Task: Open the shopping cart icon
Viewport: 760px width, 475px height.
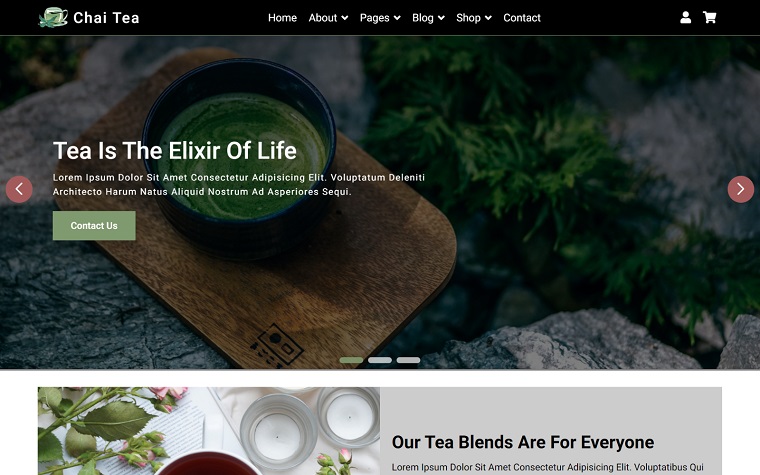Action: point(710,17)
